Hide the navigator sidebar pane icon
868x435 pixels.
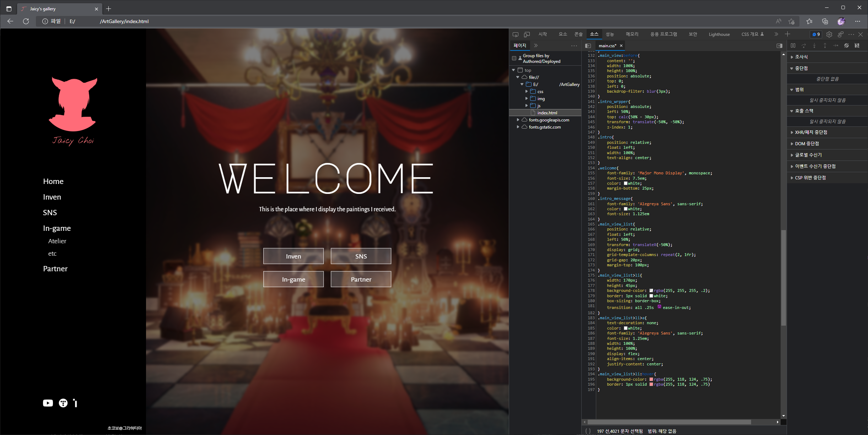pos(588,45)
